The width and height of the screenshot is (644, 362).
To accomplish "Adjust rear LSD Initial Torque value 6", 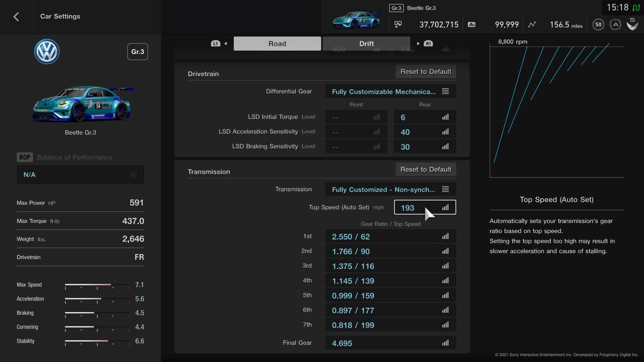I will (x=425, y=117).
